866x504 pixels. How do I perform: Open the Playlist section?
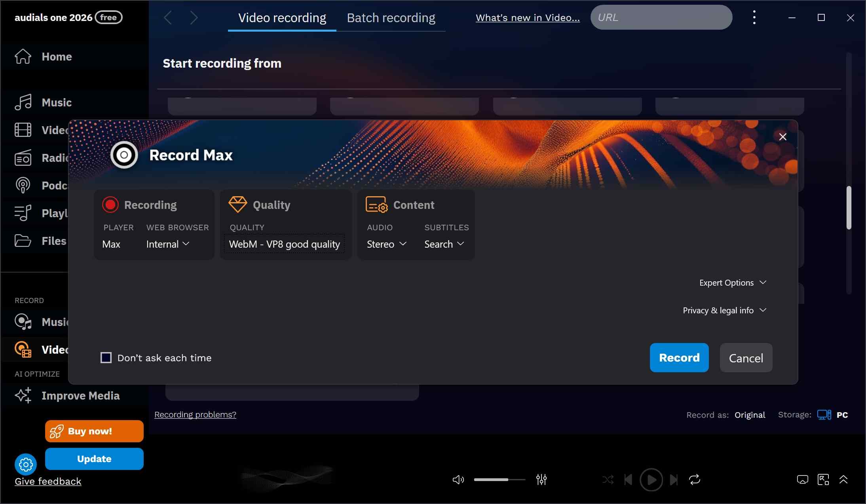(23, 213)
